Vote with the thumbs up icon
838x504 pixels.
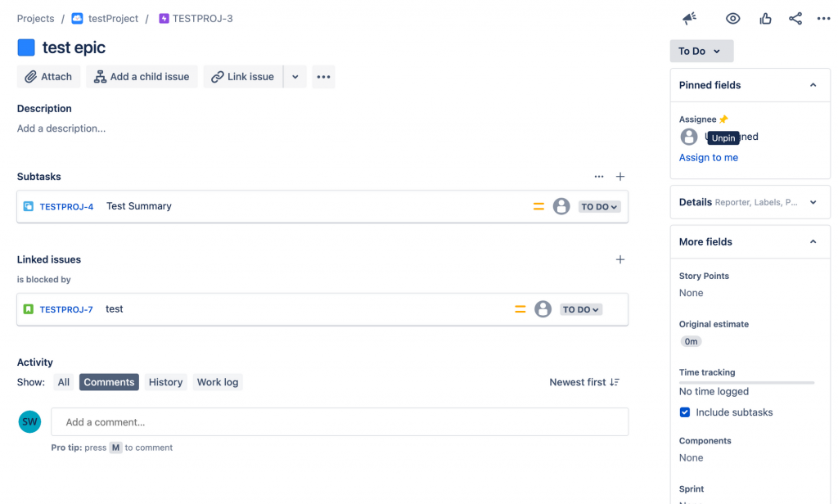(765, 19)
